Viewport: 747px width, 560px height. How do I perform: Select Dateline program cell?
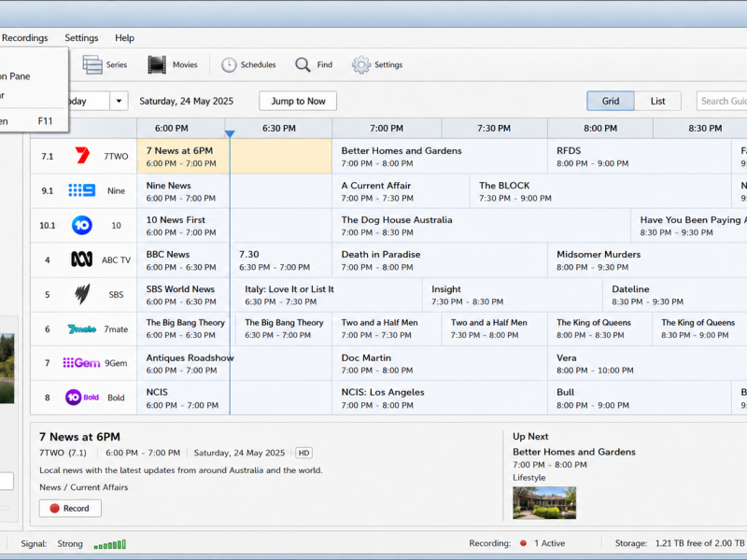tap(675, 295)
